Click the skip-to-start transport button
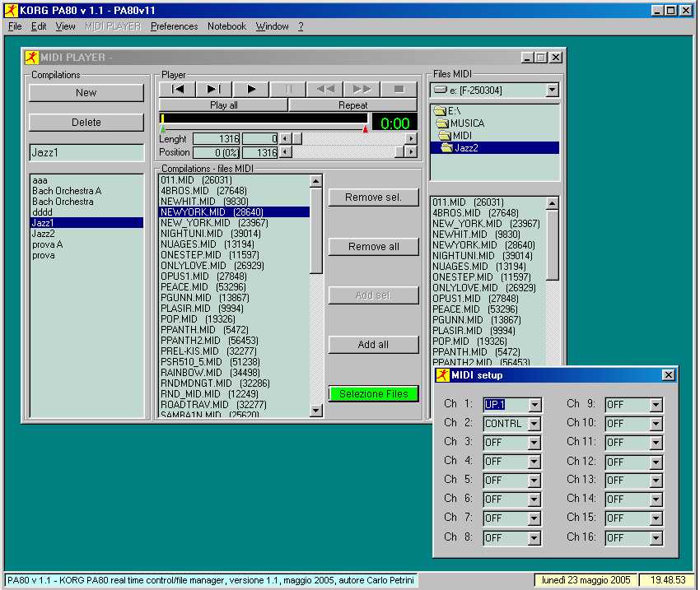This screenshot has width=700, height=590. point(177,89)
